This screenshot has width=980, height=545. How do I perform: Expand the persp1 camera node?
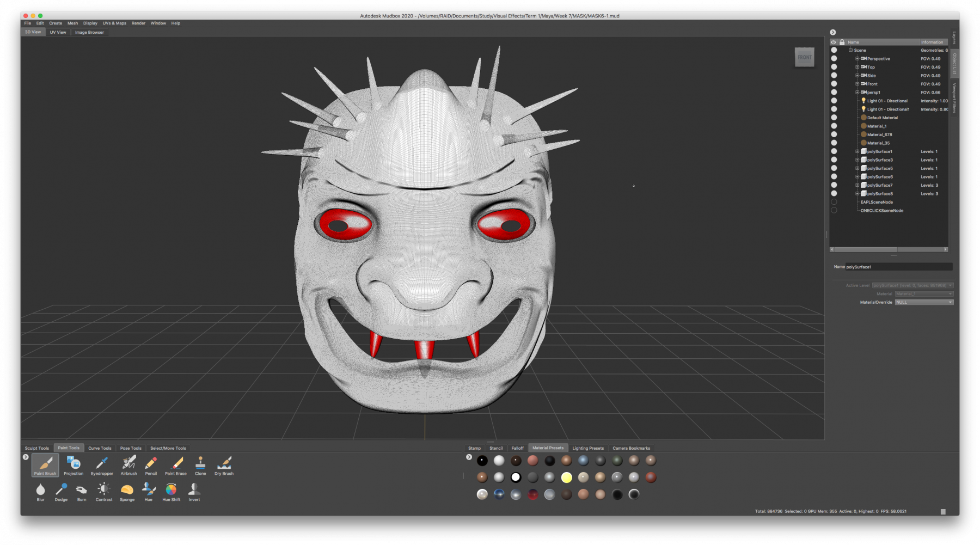(x=857, y=93)
